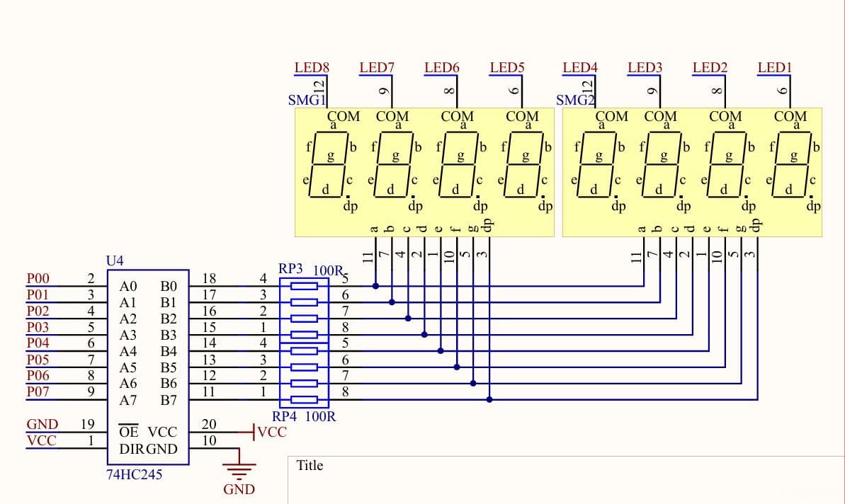
Task: Select the A4 pin name inside U4
Action: tap(127, 351)
